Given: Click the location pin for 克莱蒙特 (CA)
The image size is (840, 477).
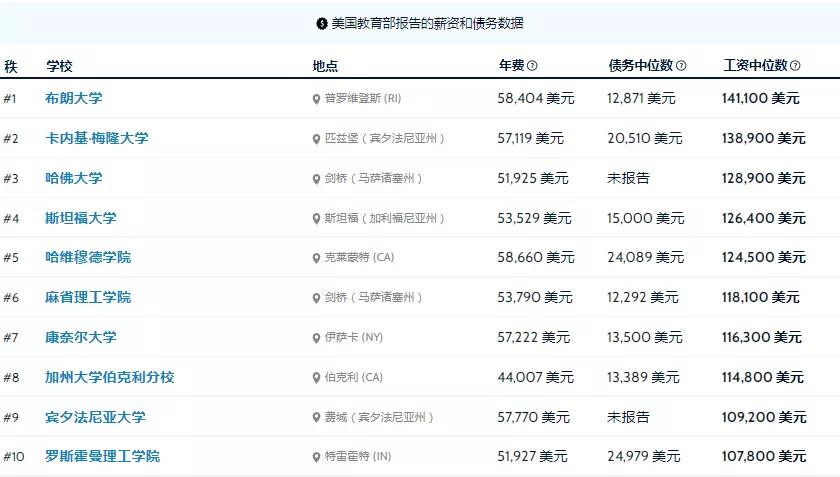Looking at the screenshot, I should click(x=316, y=258).
